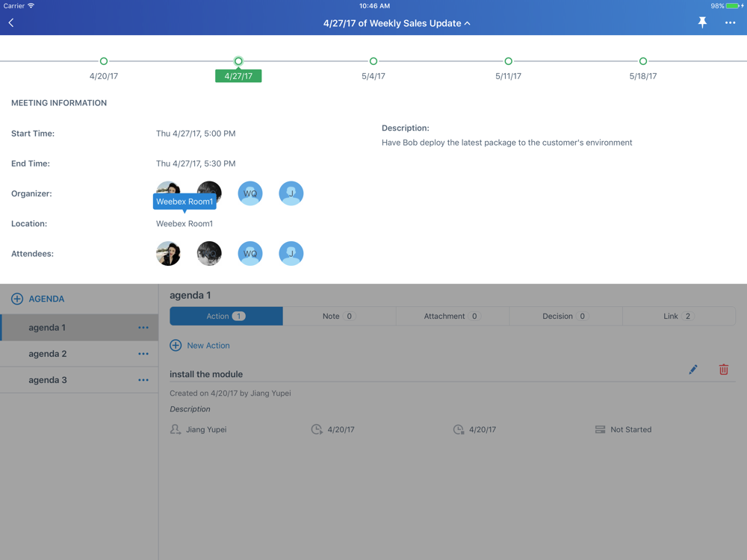Tap the Wi-Fi icon in status bar

31,6
